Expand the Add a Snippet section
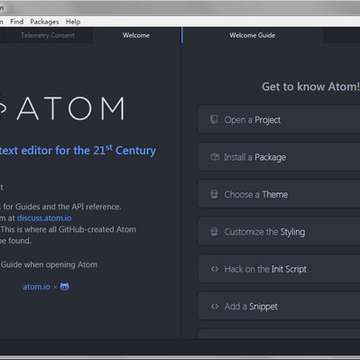The height and width of the screenshot is (360, 360). (x=279, y=306)
